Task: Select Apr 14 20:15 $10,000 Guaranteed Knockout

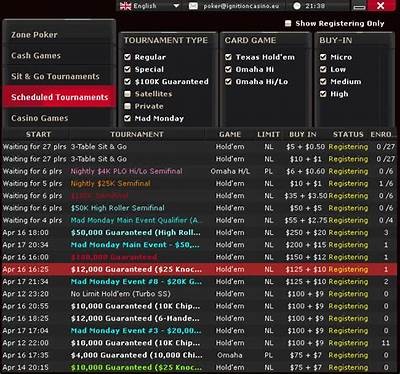Action: 199,367
